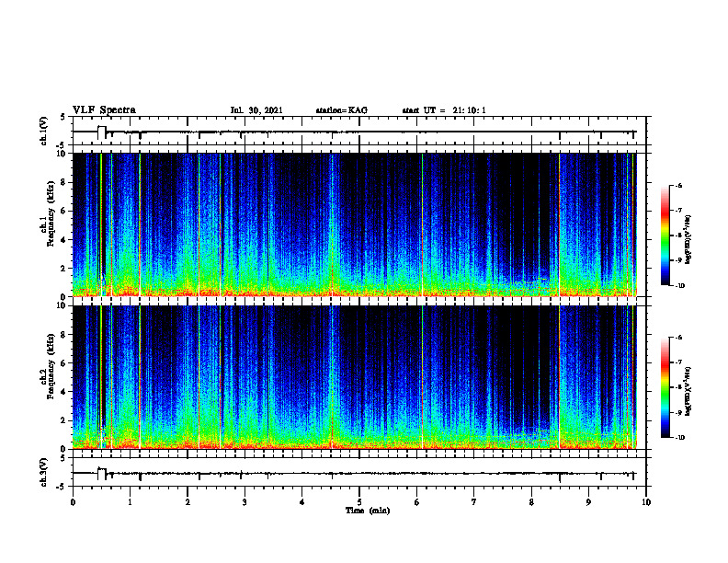Click the "-7" label on ch.2 colorbar
The width and height of the screenshot is (728, 563).
coord(678,362)
